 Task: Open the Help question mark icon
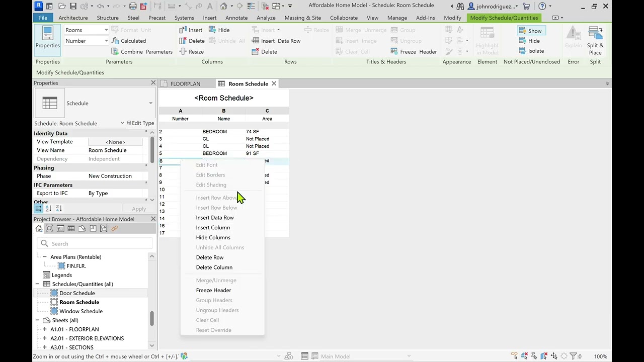542,6
